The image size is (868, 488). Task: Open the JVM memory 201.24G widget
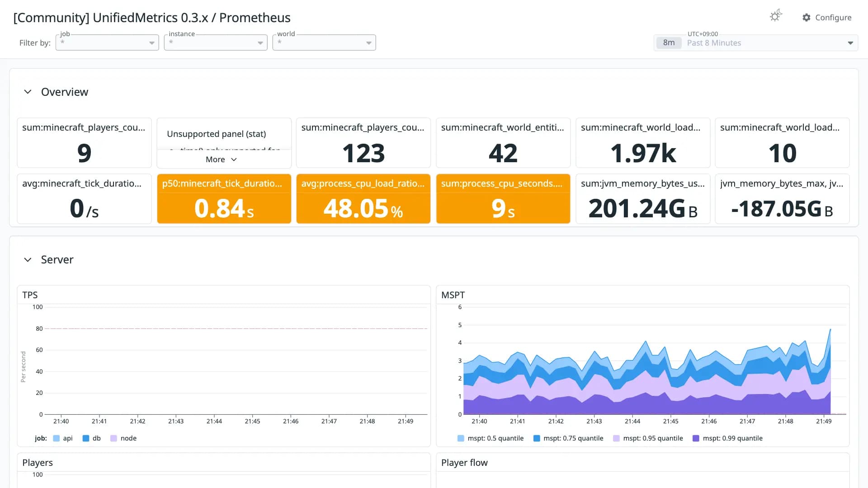pyautogui.click(x=643, y=199)
